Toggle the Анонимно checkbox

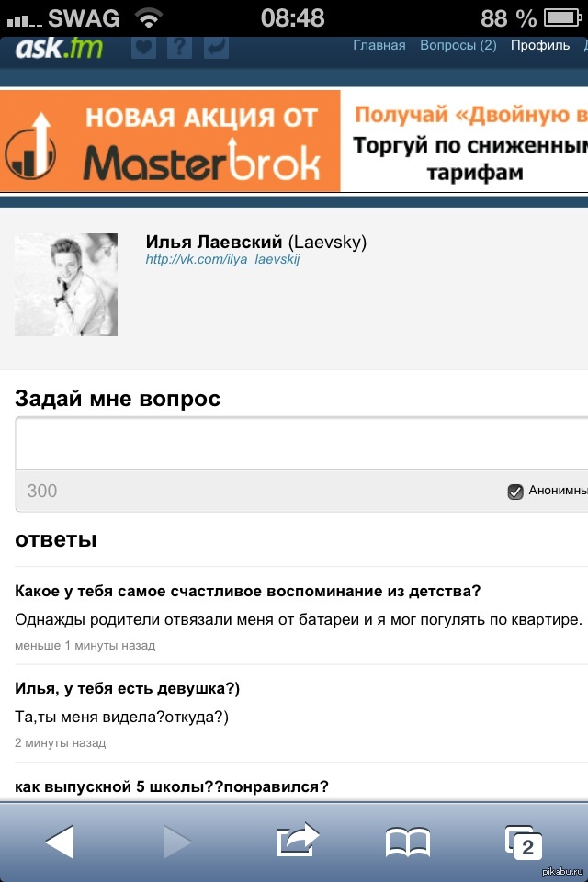click(x=514, y=491)
